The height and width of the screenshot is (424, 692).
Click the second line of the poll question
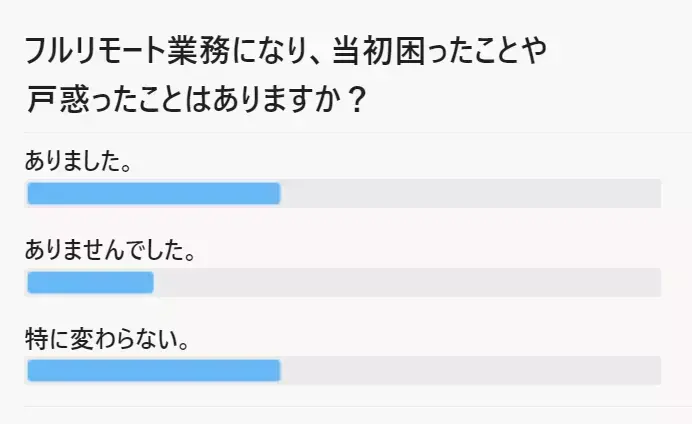click(196, 99)
